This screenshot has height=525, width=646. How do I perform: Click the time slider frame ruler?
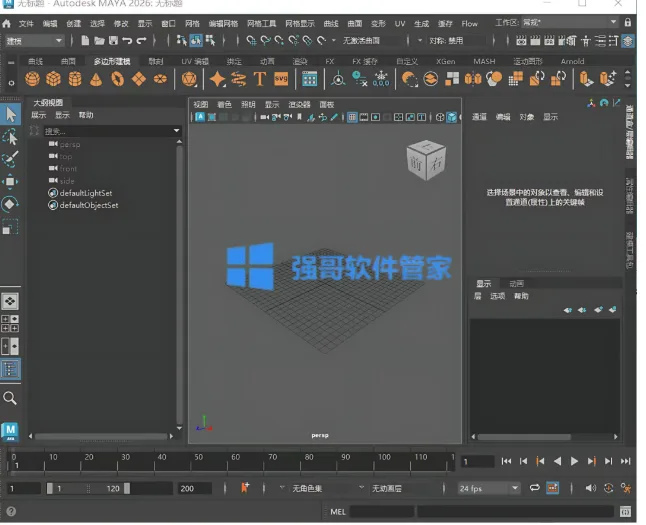point(231,461)
